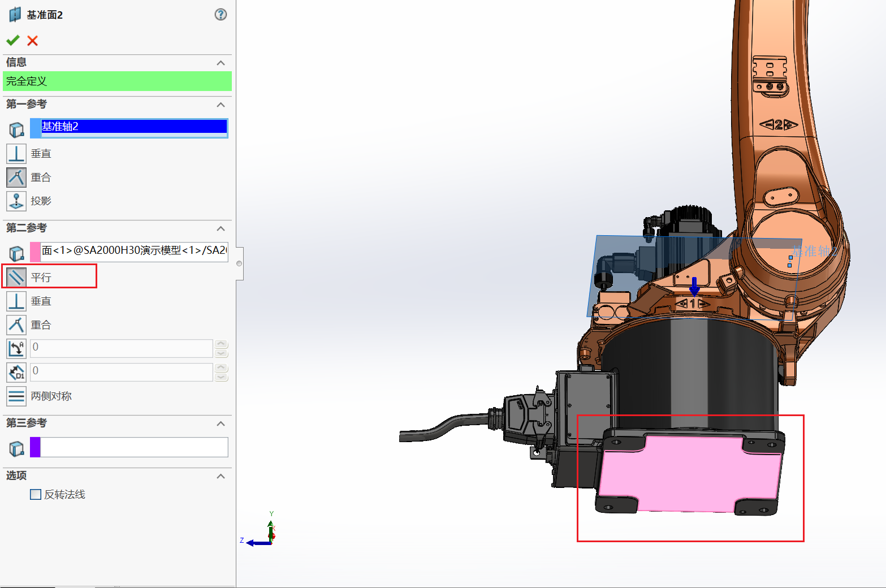Choose 投影 option under first reference
886x588 pixels.
(x=16, y=201)
